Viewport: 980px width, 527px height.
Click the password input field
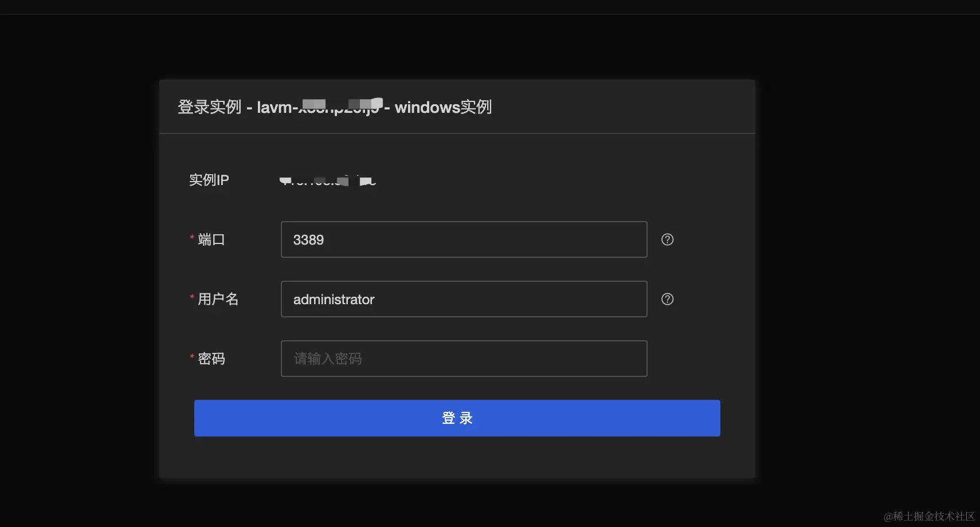pos(464,359)
